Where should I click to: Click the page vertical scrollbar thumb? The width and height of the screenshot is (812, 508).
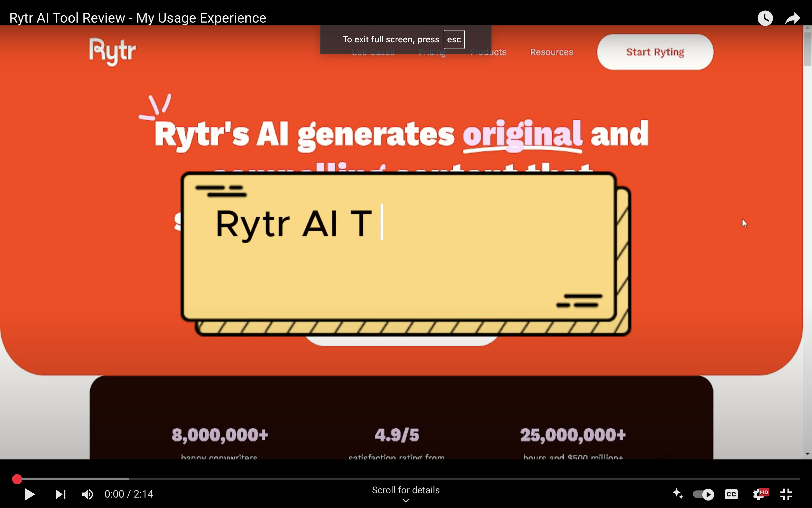coord(807,49)
